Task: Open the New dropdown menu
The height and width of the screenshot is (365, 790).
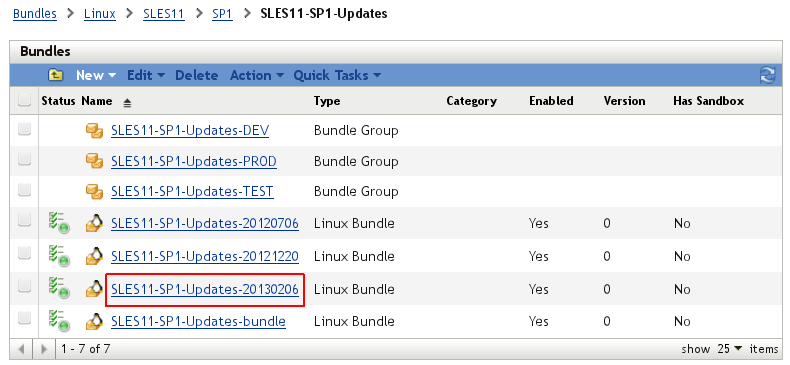Action: pyautogui.click(x=96, y=76)
